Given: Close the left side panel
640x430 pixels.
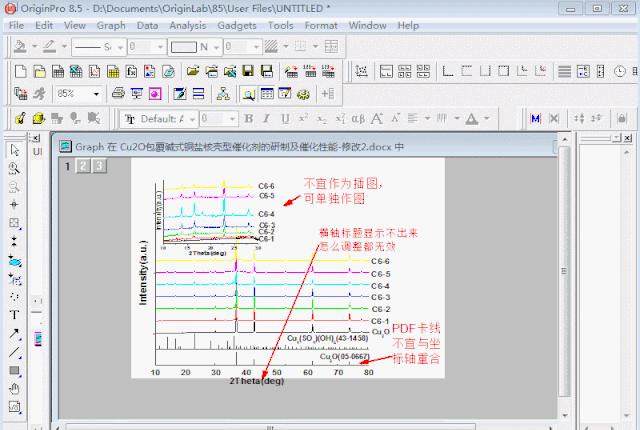Looking at the screenshot, I should pyautogui.click(x=36, y=138).
